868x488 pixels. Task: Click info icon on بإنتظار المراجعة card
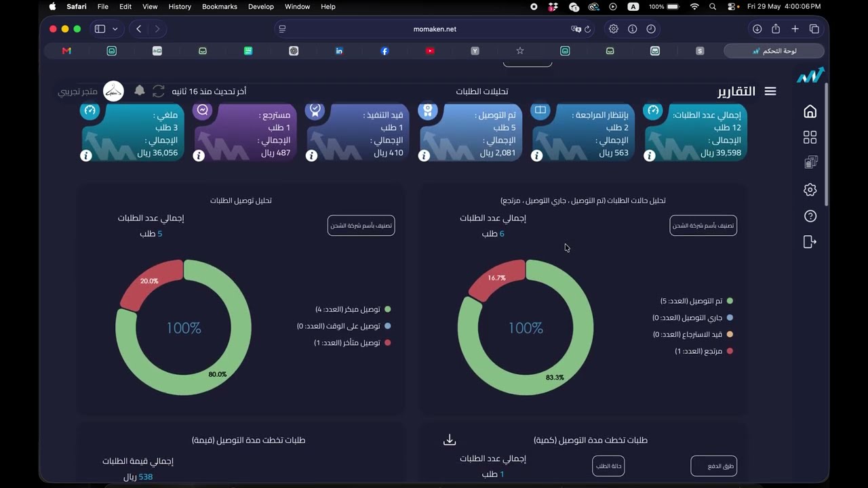[537, 155]
